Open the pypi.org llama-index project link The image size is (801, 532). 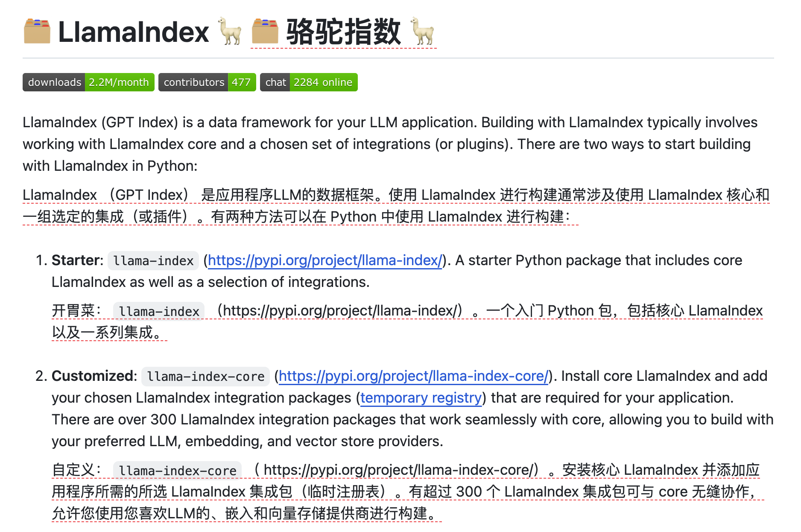[325, 260]
